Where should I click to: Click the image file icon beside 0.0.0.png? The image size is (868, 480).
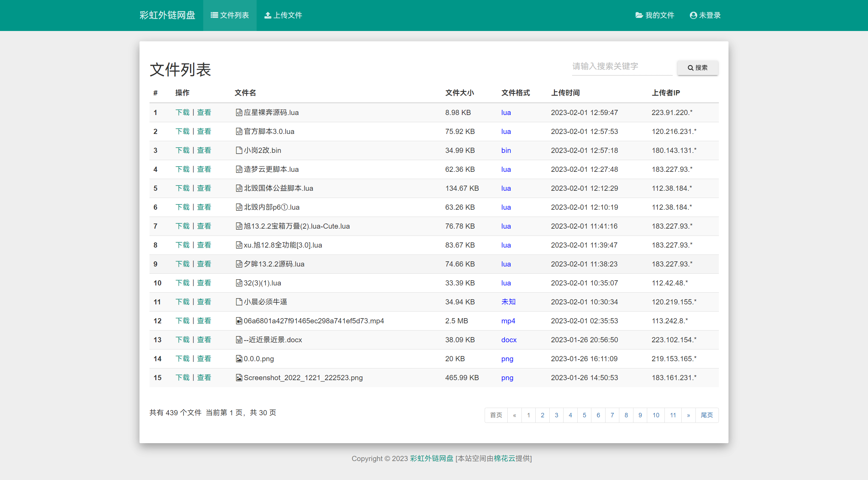[x=239, y=359]
